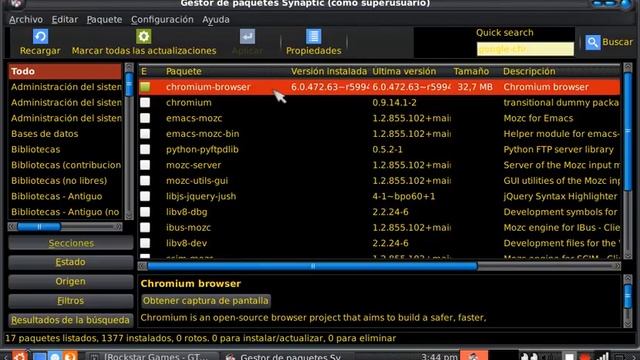Open the Editar menu
640x360 pixels.
64,20
